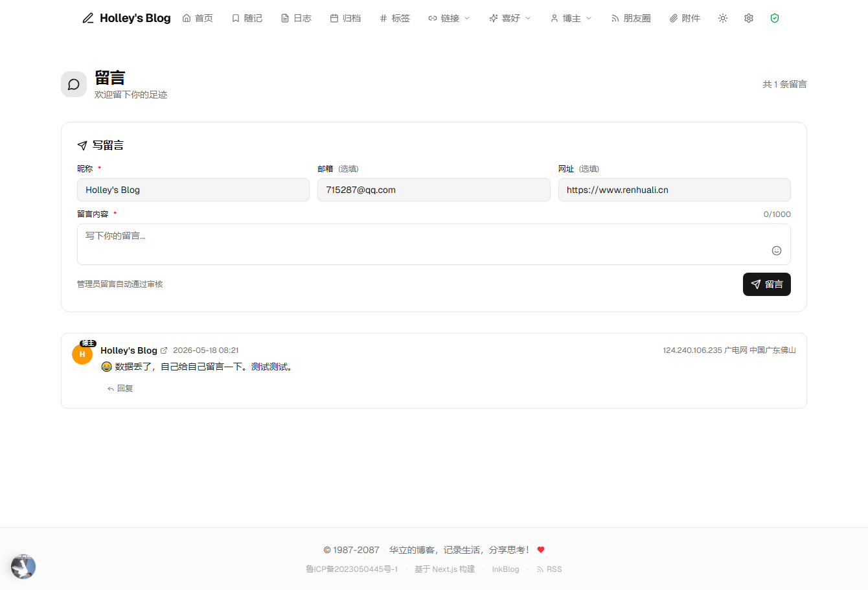Click into the 写下你的留言 message textarea
868x590 pixels.
click(434, 244)
